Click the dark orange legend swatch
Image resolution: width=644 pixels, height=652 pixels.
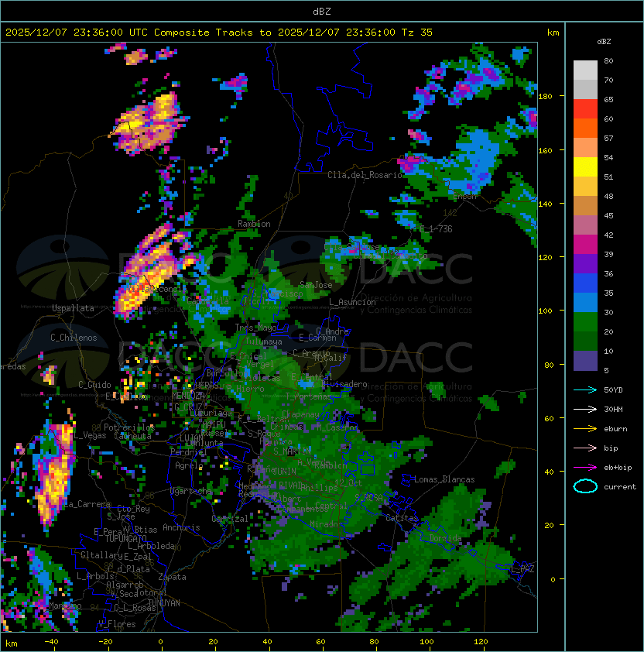(585, 129)
